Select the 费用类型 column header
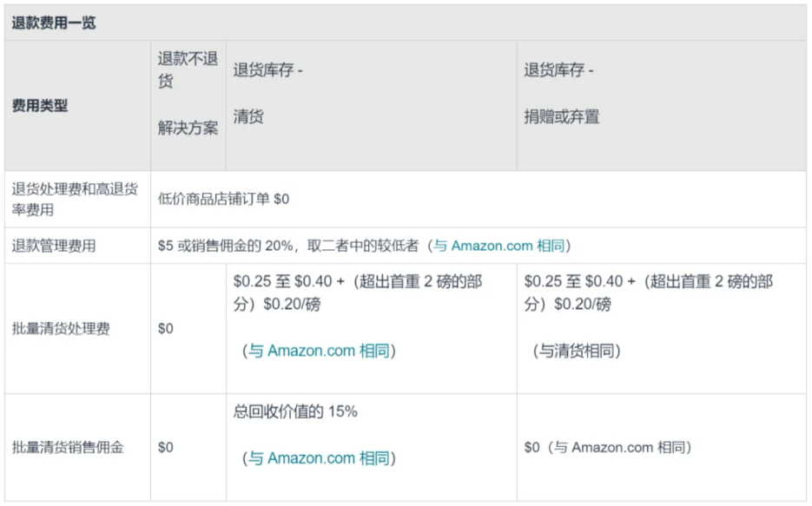Viewport: 812px width, 506px height. pos(40,106)
